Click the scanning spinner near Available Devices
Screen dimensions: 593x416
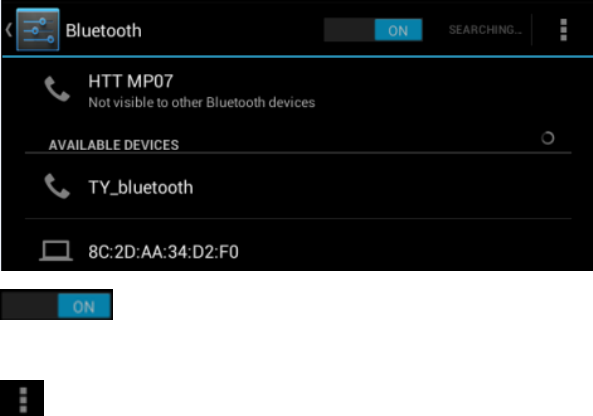click(x=548, y=138)
